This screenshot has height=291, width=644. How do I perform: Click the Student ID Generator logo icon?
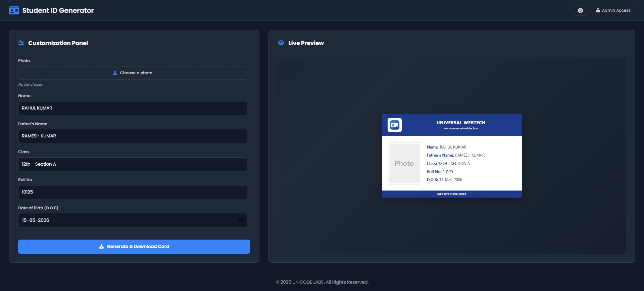tap(14, 10)
